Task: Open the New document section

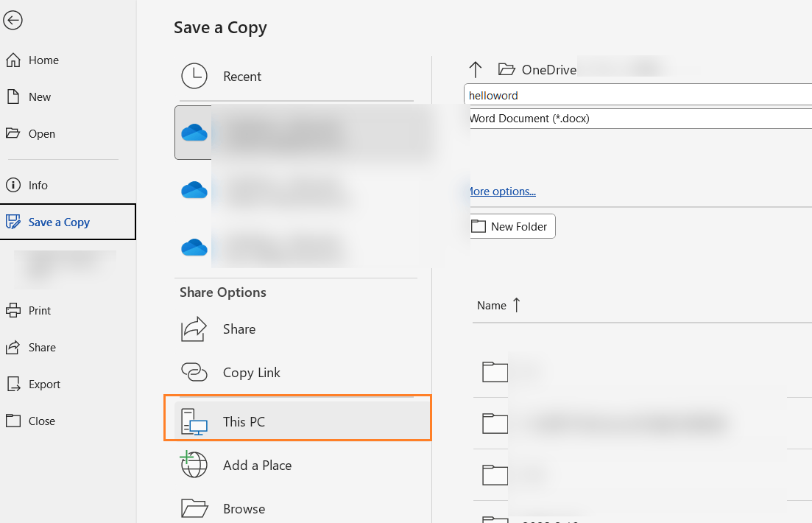Action: coord(38,96)
